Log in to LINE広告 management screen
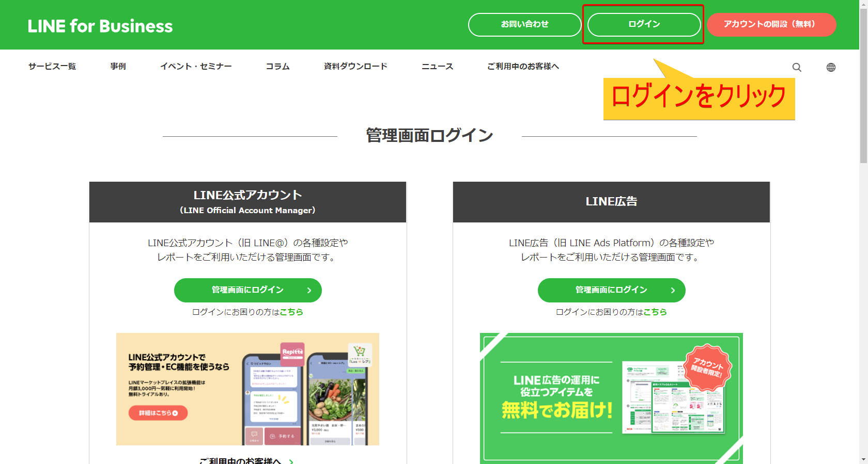Image resolution: width=868 pixels, height=464 pixels. (611, 290)
